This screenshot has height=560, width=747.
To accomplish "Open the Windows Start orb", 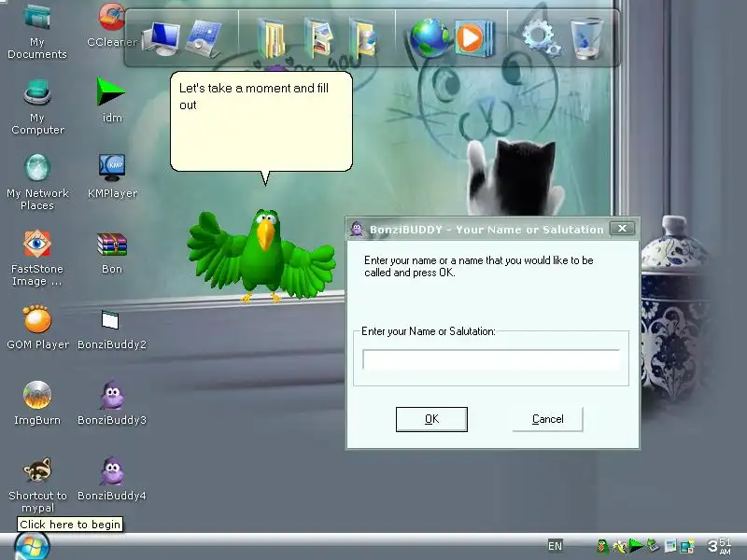I will pyautogui.click(x=32, y=547).
